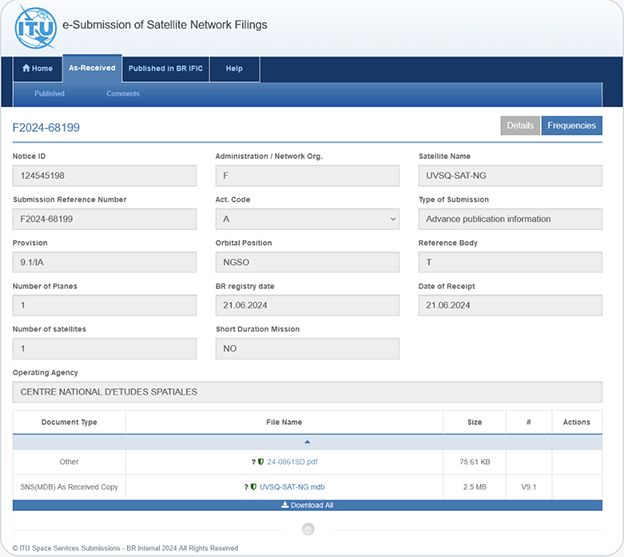Screen dimensions: 624x557
Task: Click the Provision field
Action: pos(105,262)
